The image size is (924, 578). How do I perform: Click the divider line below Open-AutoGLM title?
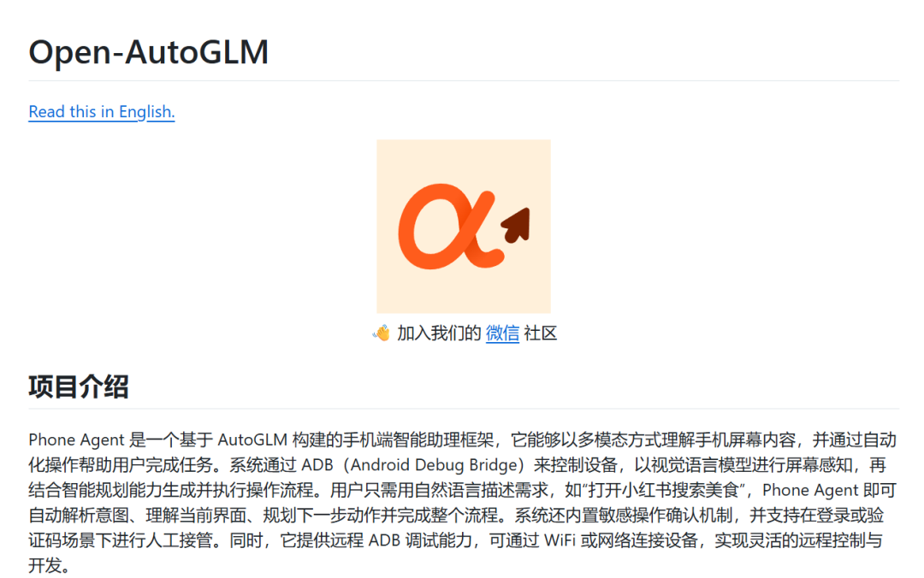(x=464, y=80)
